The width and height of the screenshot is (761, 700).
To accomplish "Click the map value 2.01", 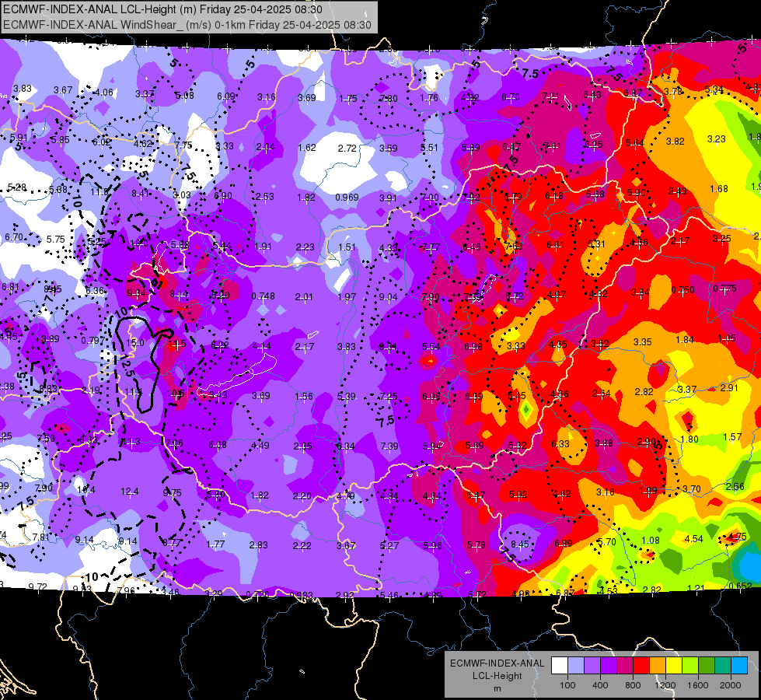I will point(304,297).
